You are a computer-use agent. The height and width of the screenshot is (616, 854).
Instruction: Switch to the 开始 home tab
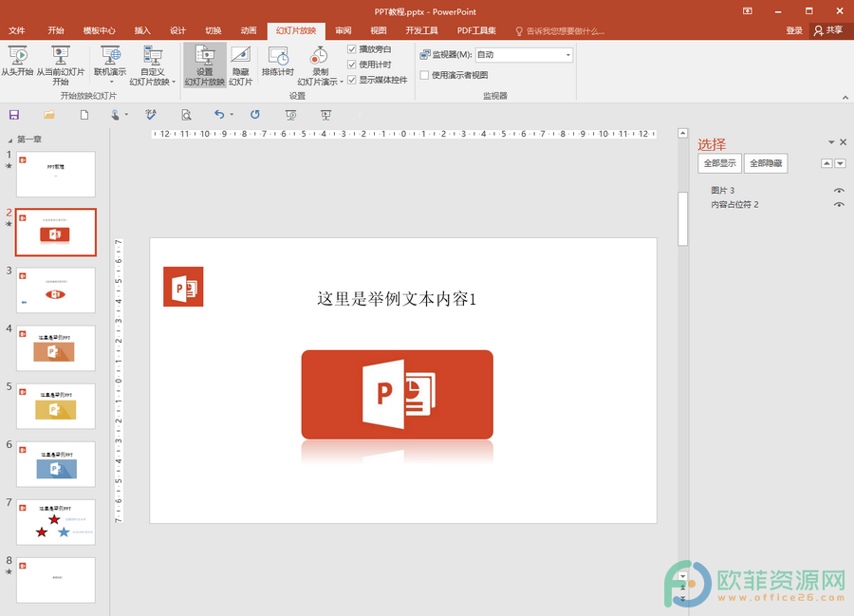tap(56, 30)
